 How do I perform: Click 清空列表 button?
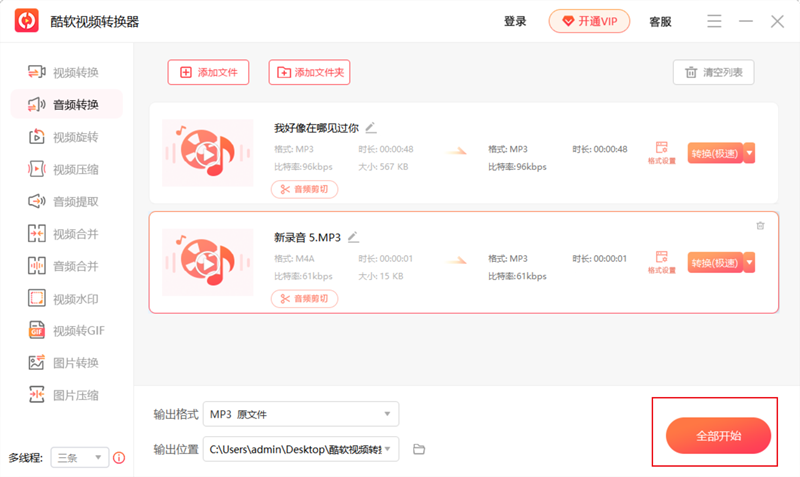[x=713, y=72]
